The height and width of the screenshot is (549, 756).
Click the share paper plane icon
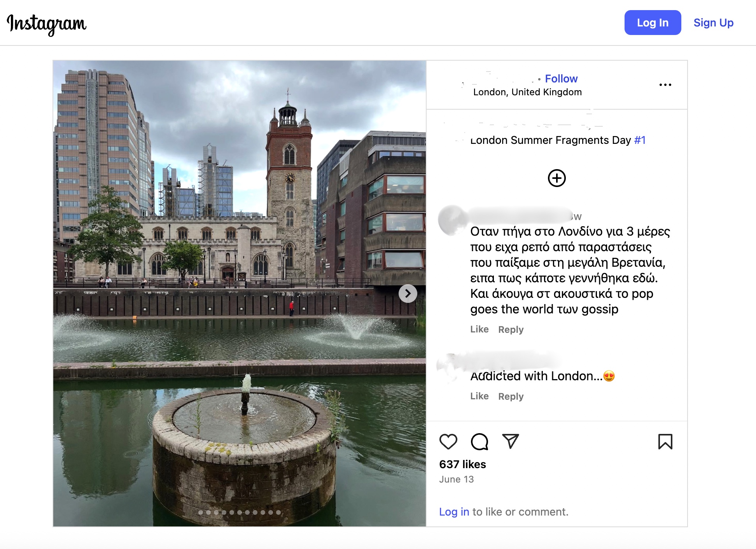point(510,441)
